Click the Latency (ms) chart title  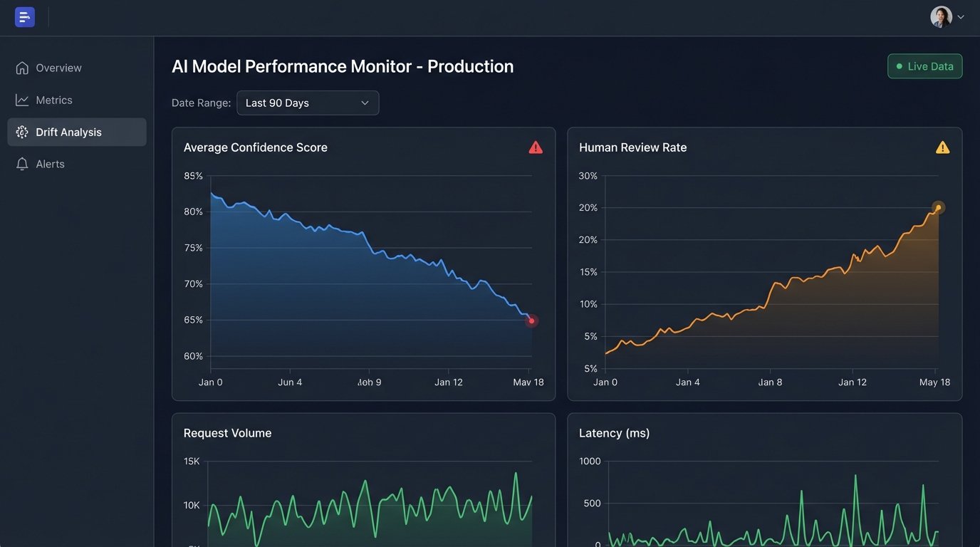(x=614, y=433)
